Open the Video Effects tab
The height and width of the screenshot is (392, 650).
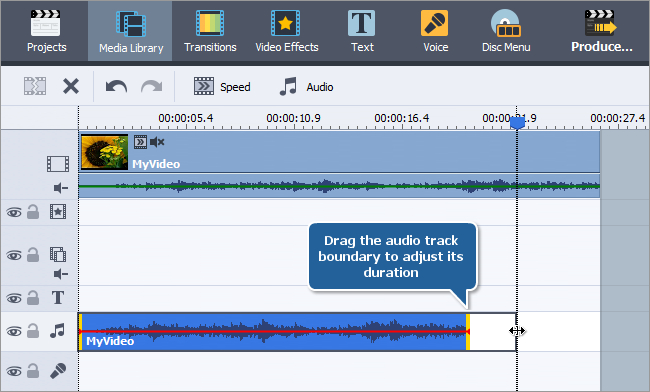286,31
